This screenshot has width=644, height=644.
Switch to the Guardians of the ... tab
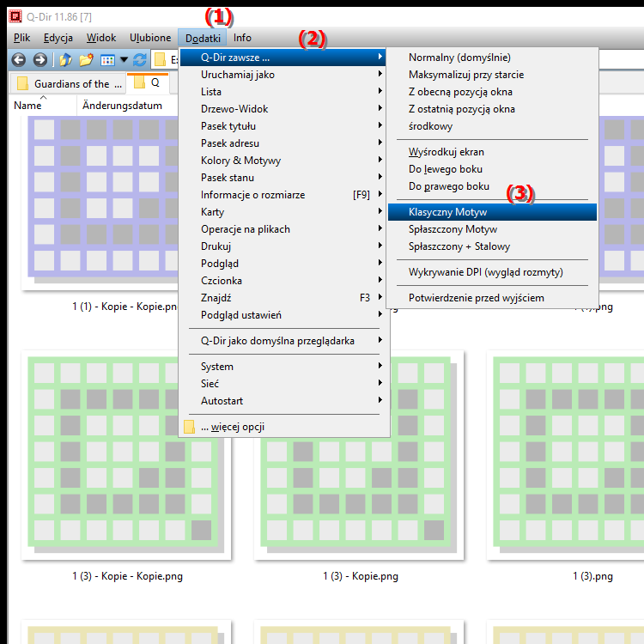point(68,84)
